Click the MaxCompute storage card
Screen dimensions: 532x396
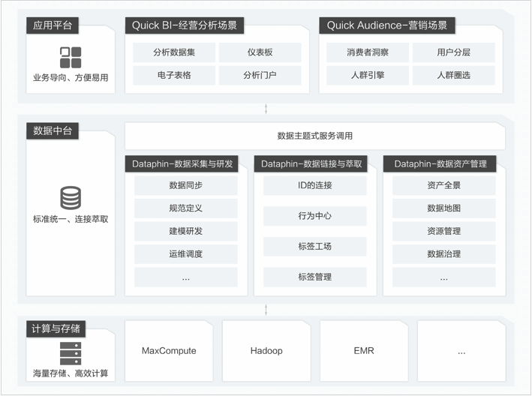click(x=169, y=351)
